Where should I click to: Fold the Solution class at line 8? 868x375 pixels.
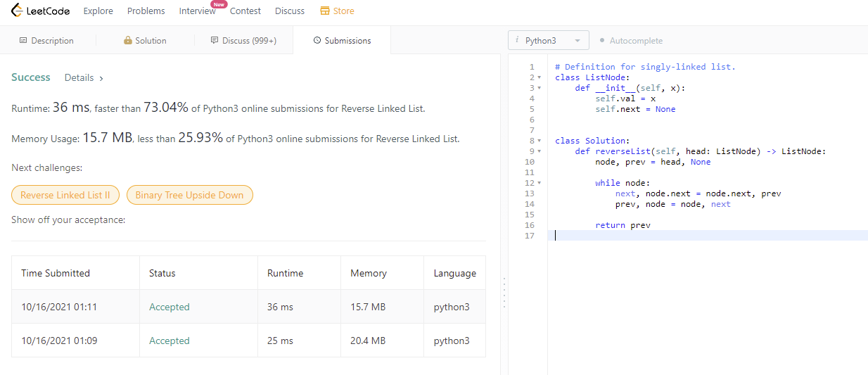point(539,141)
